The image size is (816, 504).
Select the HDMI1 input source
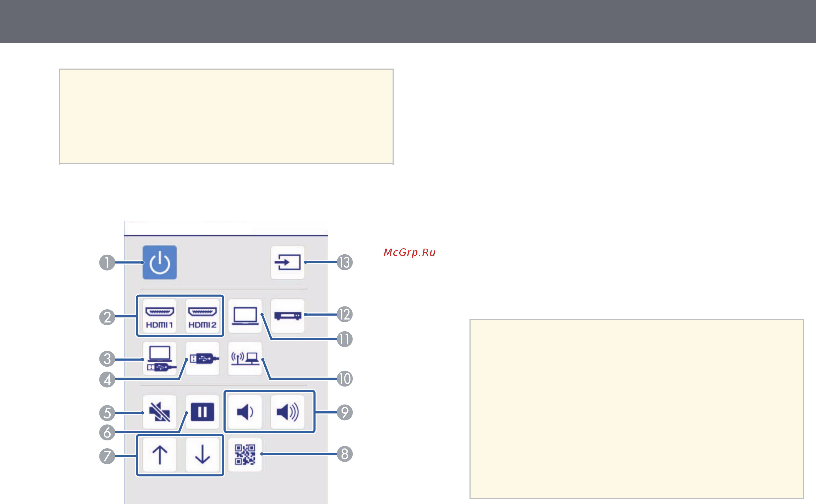click(x=160, y=316)
